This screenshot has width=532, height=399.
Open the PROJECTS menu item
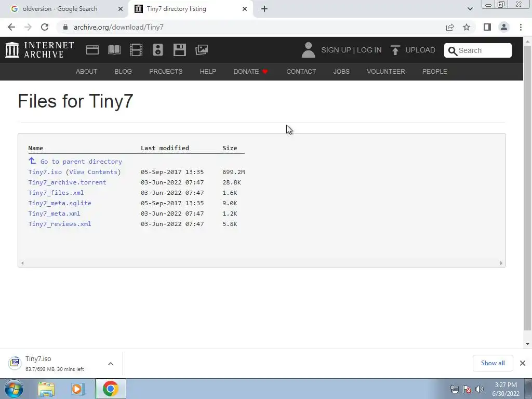click(166, 72)
